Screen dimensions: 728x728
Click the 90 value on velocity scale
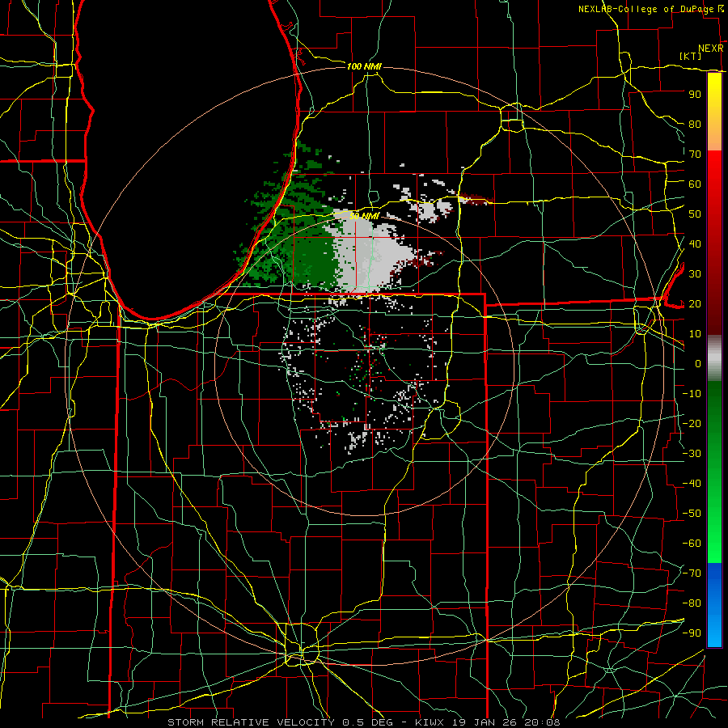coord(695,95)
